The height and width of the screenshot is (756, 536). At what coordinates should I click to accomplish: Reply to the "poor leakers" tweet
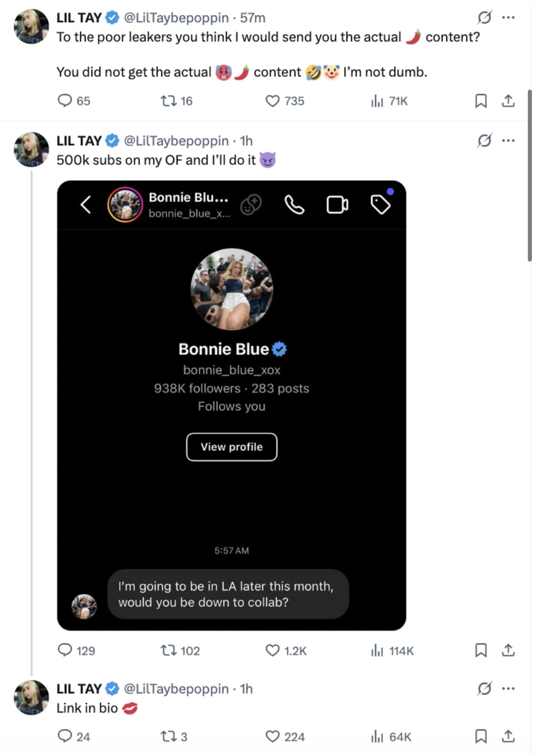65,101
